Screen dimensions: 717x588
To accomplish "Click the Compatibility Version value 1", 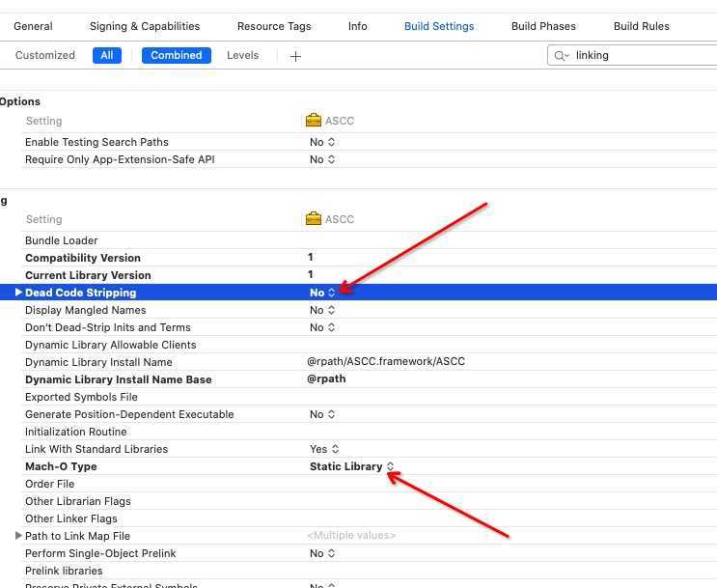I will (311, 257).
